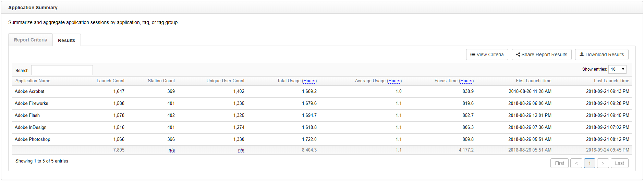
Task: Select the Results tab
Action: click(x=66, y=40)
